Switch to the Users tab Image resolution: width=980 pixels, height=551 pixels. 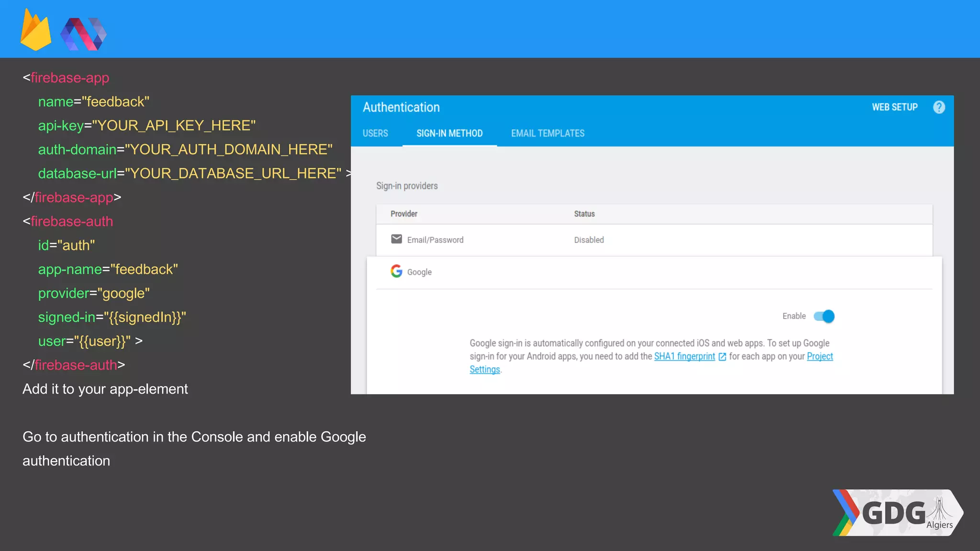375,133
